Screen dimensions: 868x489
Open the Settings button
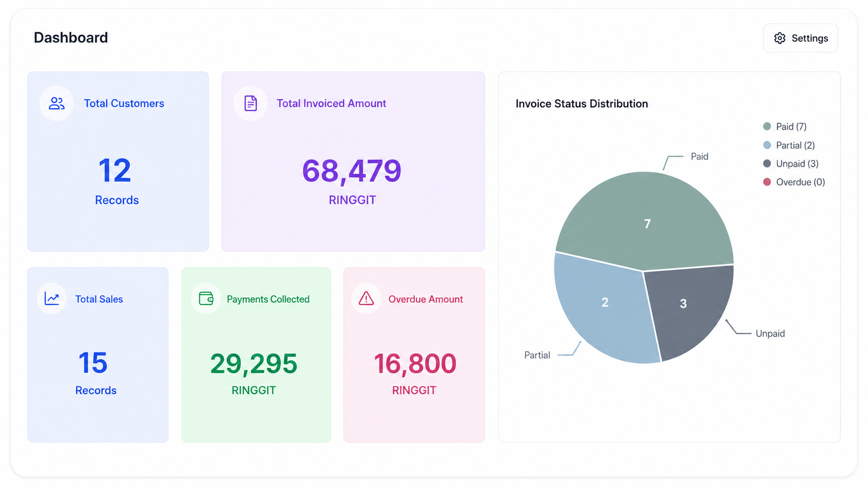click(801, 38)
